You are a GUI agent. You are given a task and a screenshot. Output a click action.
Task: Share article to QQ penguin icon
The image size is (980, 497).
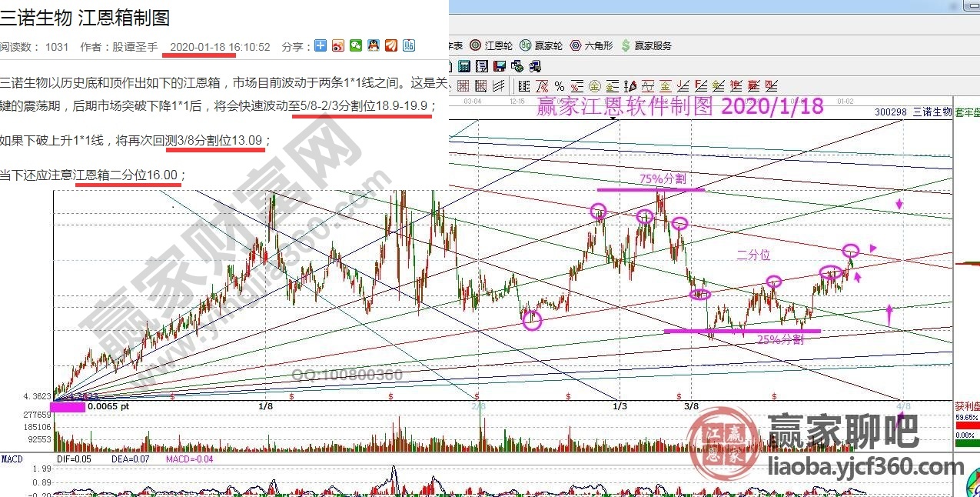(374, 46)
